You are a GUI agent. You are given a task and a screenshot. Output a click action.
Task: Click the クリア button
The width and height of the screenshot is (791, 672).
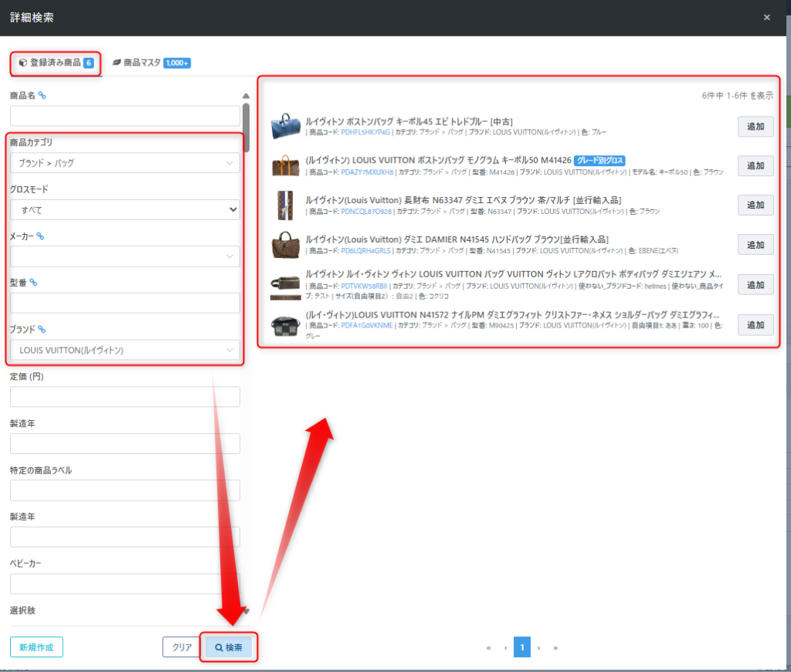[x=182, y=647]
